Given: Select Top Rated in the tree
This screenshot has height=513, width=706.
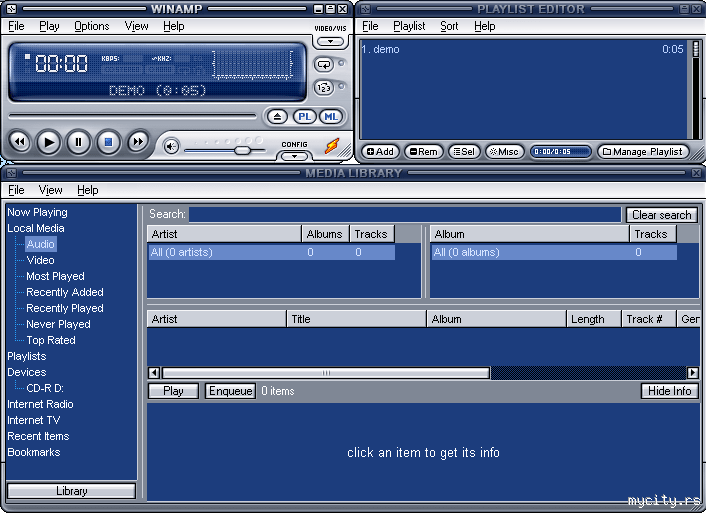Looking at the screenshot, I should tap(51, 340).
